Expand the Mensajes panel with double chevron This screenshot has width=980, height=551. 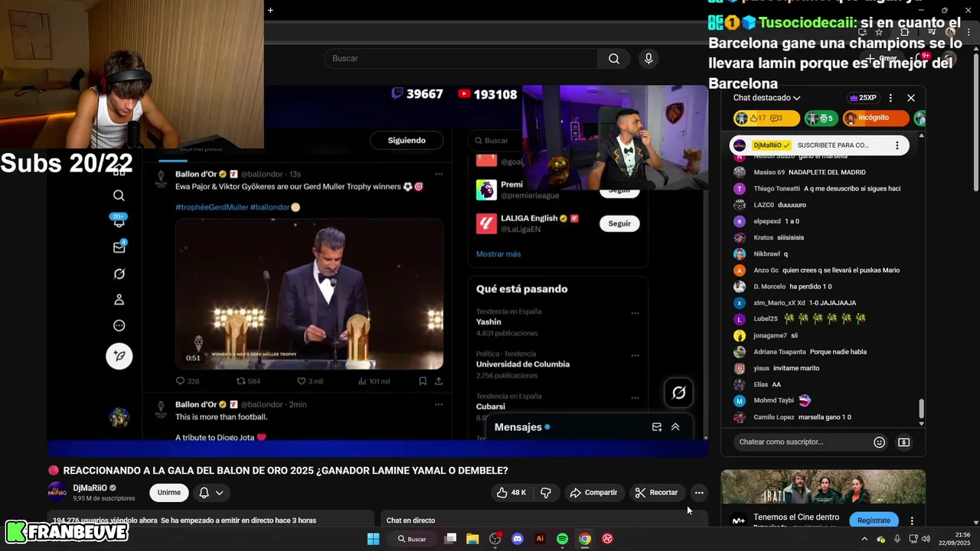coord(675,427)
